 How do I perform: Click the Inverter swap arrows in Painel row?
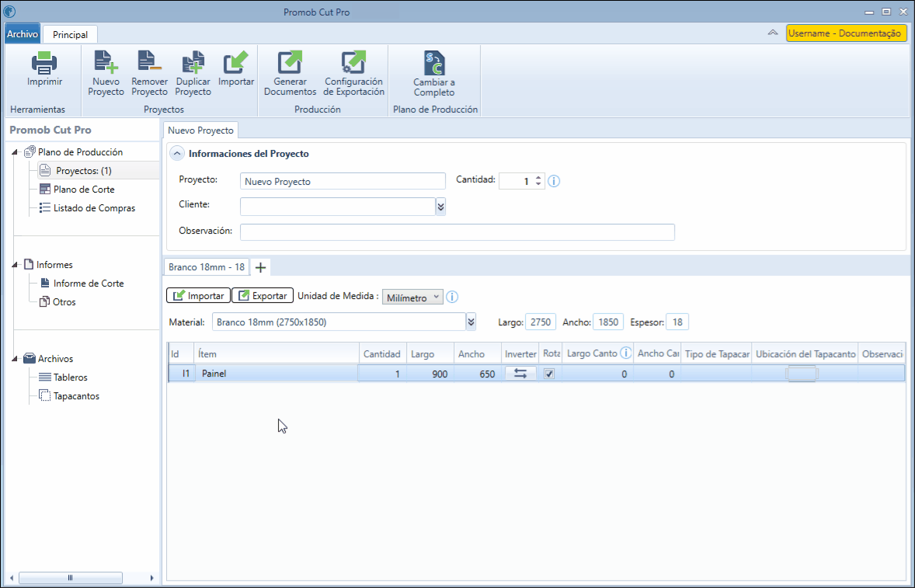point(520,374)
